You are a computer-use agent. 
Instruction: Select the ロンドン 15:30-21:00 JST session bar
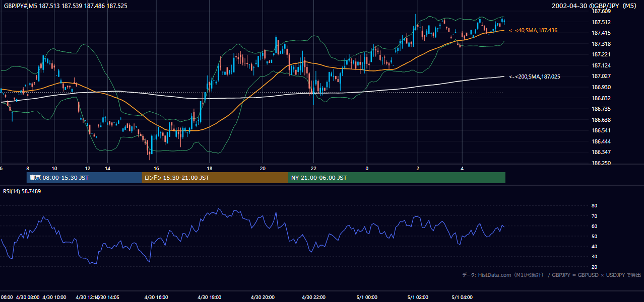click(x=215, y=178)
